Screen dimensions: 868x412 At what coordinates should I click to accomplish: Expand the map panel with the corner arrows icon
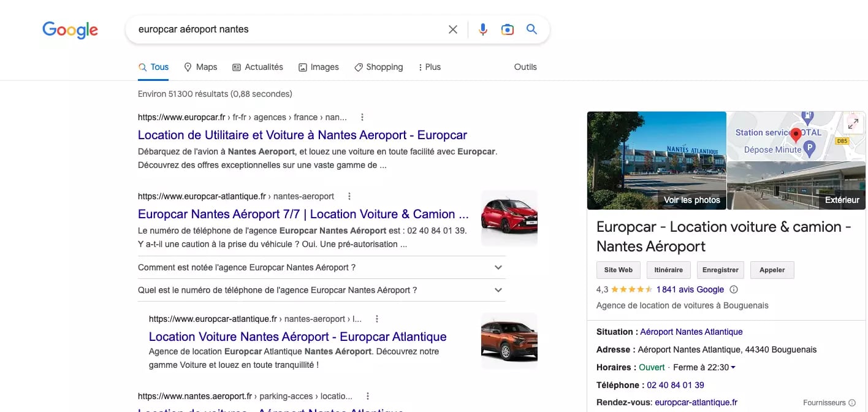pos(853,123)
